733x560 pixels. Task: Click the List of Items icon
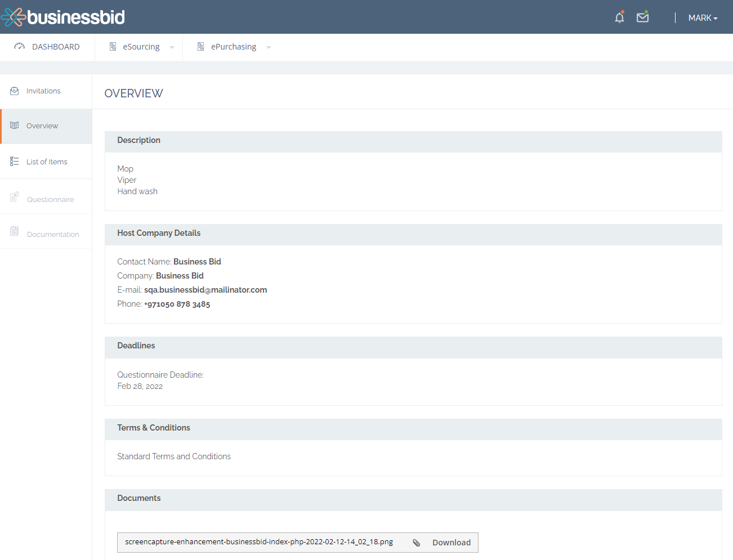[15, 162]
